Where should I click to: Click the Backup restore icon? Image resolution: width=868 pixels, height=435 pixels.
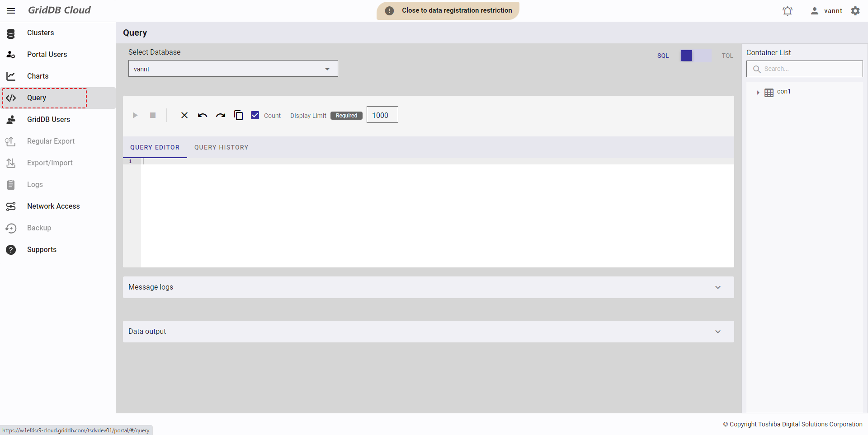(11, 228)
